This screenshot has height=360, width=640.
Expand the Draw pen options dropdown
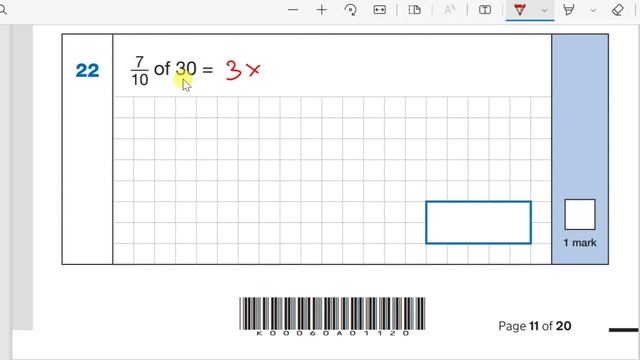pos(544,10)
